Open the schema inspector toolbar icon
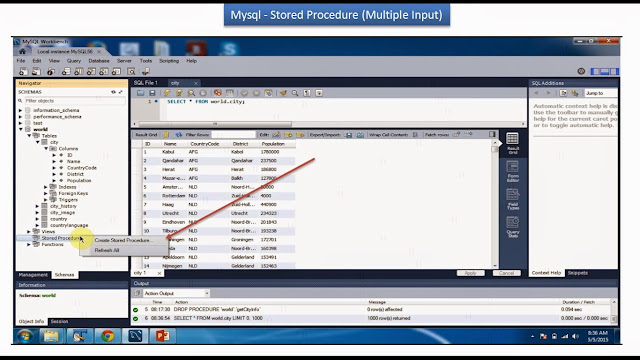 (51, 71)
